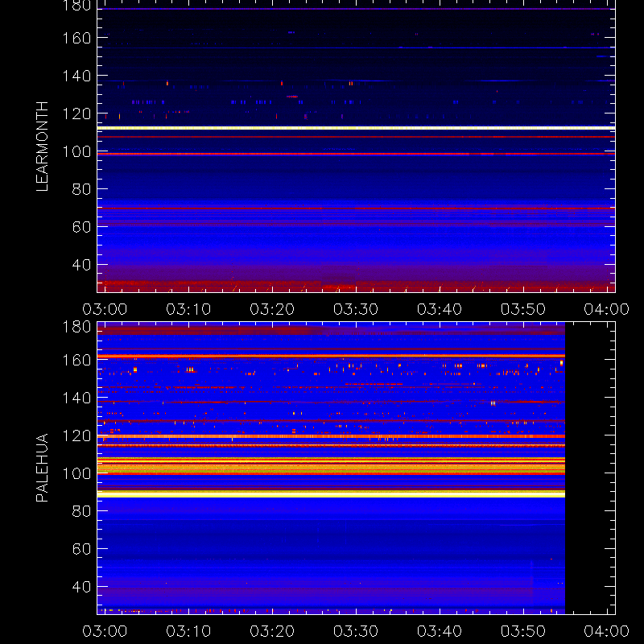Select the 80 tick label on Learmonth plot
This screenshot has width=644, height=644.
(x=81, y=189)
